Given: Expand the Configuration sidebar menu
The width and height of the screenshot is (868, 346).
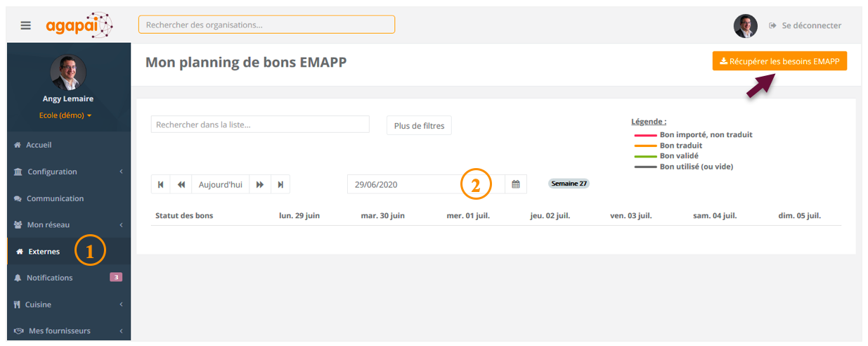Looking at the screenshot, I should [68, 172].
